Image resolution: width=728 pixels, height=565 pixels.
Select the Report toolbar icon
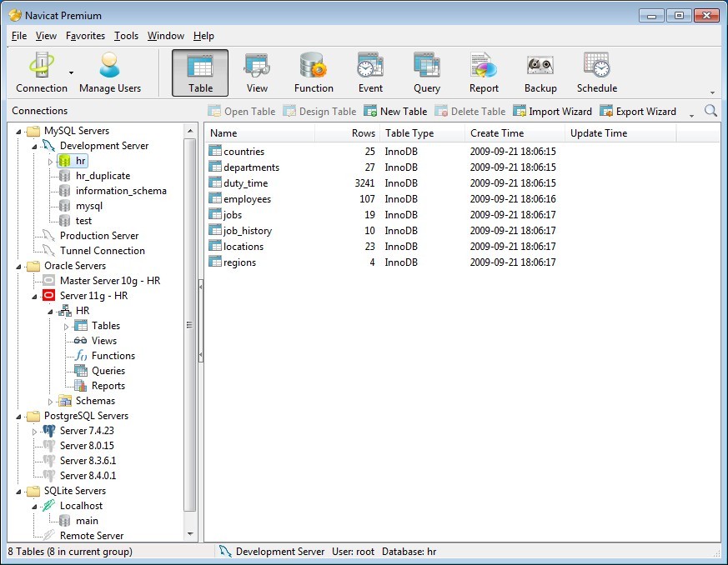click(484, 72)
